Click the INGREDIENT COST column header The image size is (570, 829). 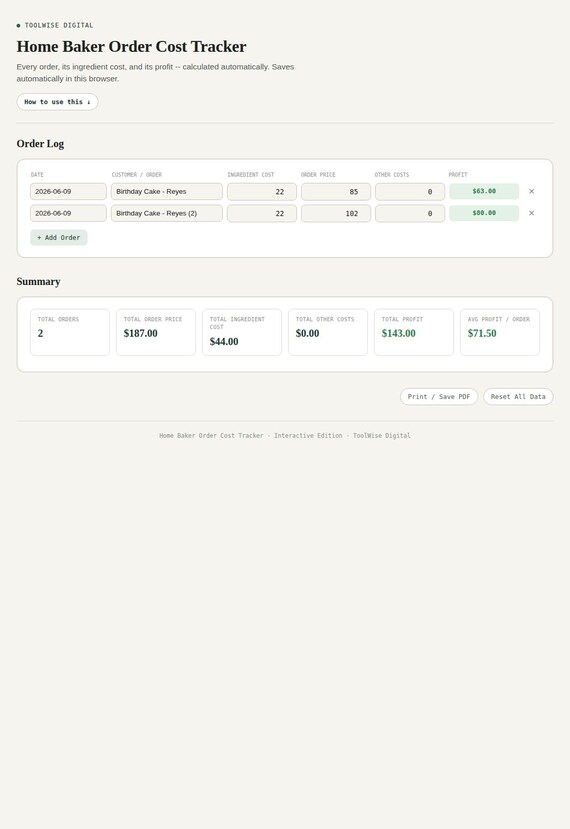tap(251, 174)
